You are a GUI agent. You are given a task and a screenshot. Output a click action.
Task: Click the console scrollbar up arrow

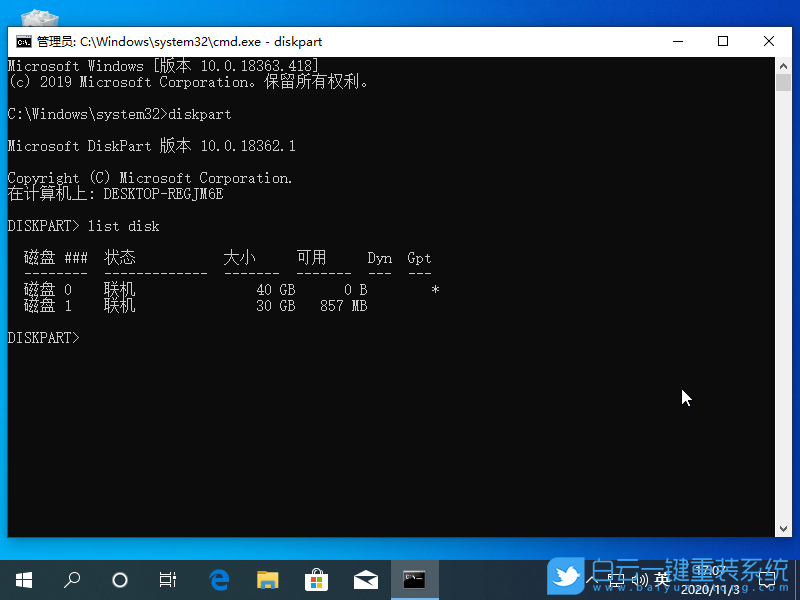(783, 66)
